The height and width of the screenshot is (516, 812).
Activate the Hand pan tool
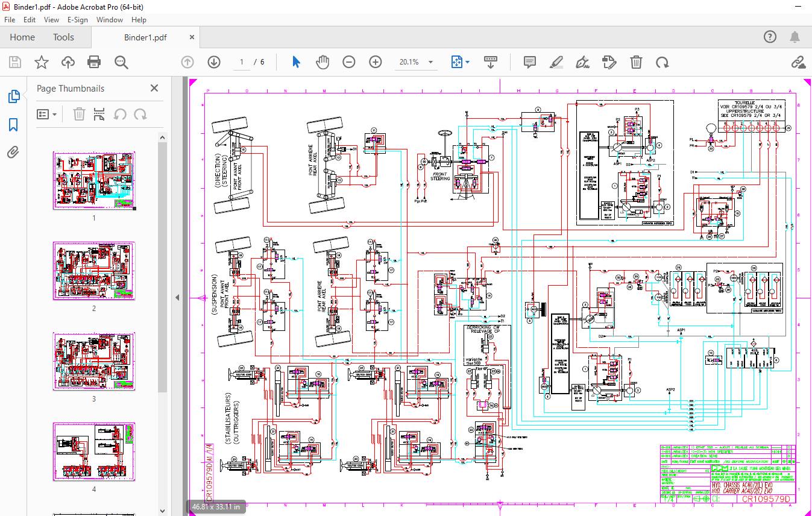[323, 62]
